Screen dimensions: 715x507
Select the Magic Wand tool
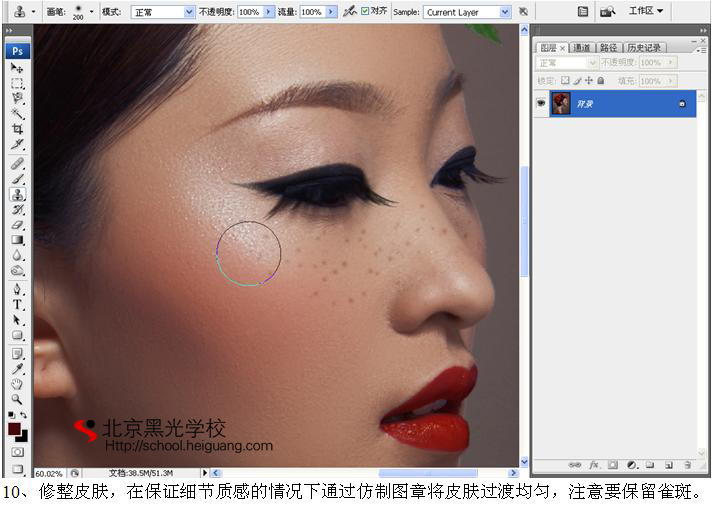(x=17, y=114)
